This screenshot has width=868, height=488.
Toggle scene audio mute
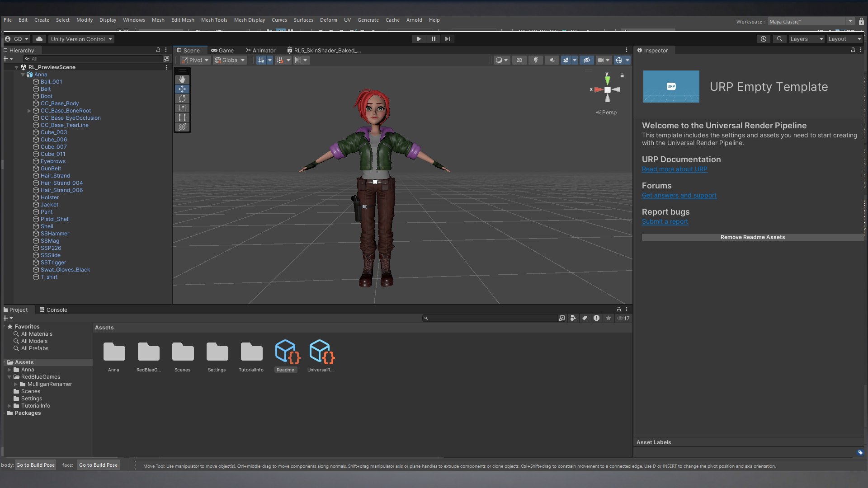(x=552, y=60)
